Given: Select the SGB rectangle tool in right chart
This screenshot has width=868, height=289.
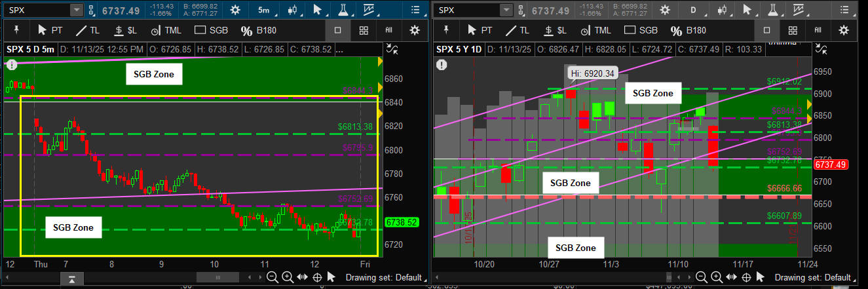Looking at the screenshot, I should tap(641, 30).
